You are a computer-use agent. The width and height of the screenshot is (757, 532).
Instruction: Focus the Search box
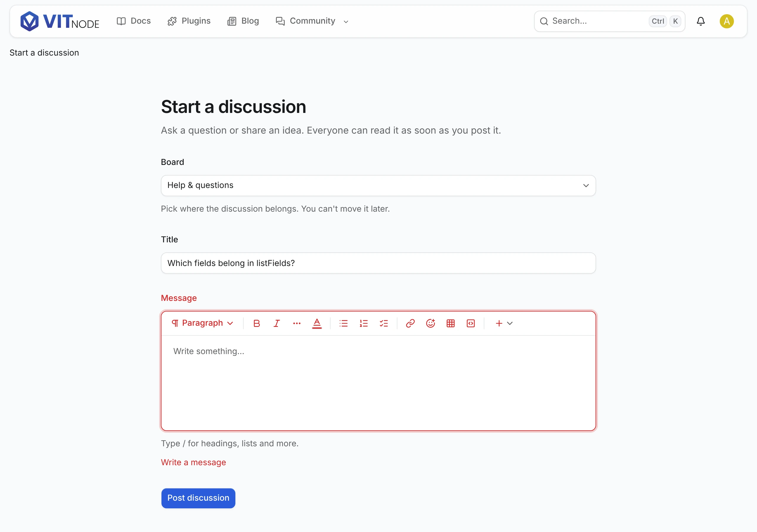[x=609, y=21]
